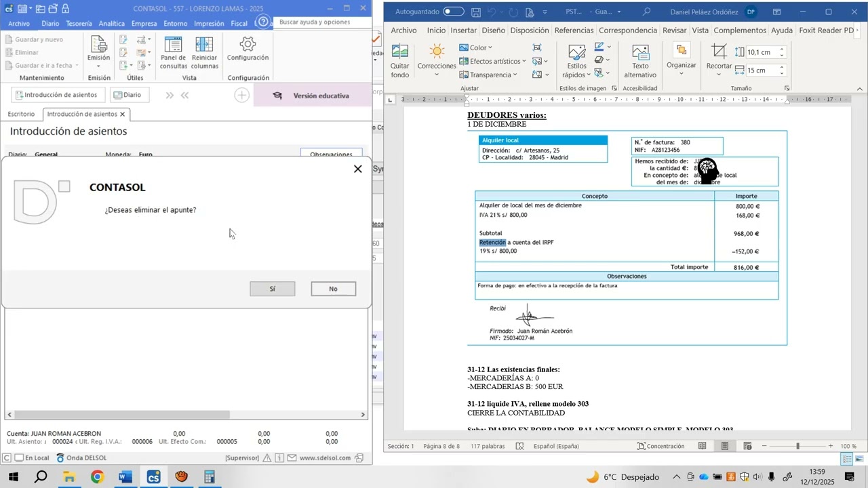The image size is (868, 488).
Task: Click Recortar crop tool in Word
Action: [719, 58]
